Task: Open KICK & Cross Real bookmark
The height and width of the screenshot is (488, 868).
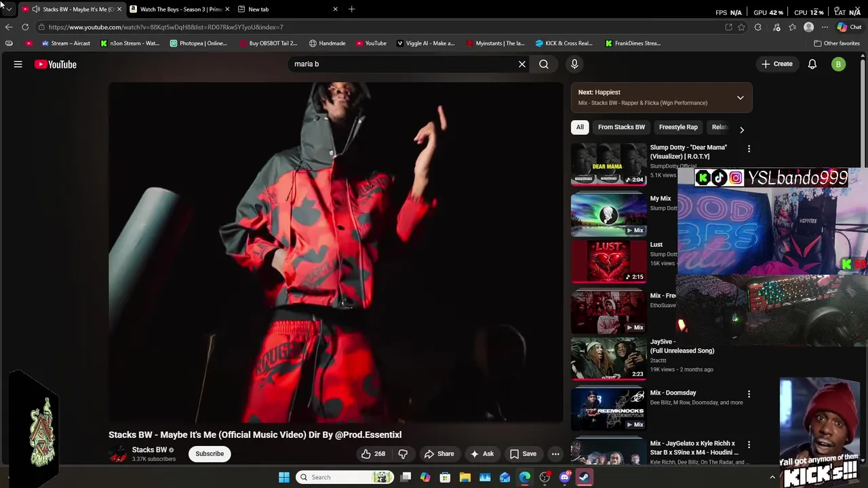Action: pos(564,43)
